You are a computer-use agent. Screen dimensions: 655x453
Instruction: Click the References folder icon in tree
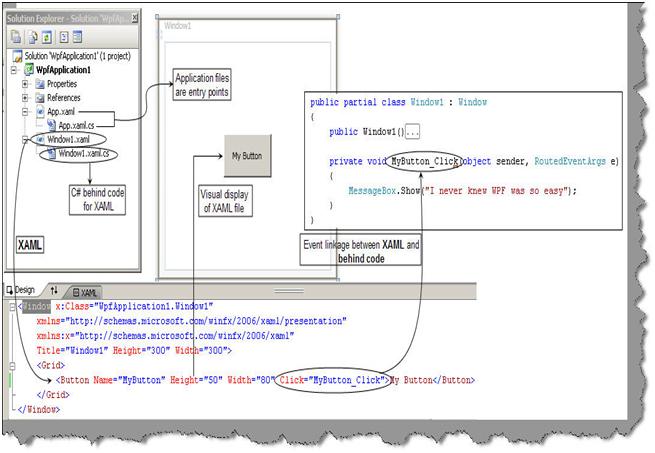tap(40, 98)
